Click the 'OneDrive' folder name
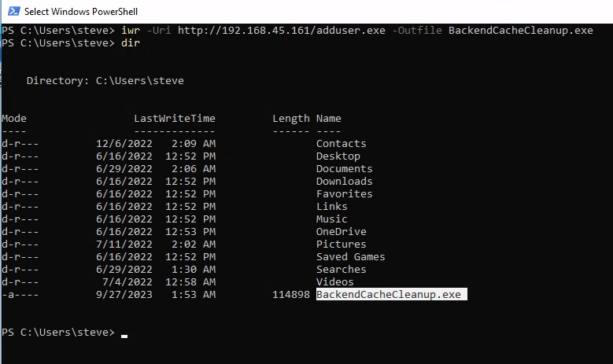 click(342, 232)
